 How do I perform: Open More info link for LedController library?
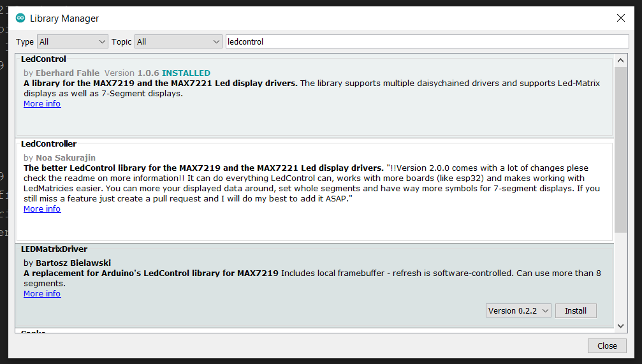42,209
